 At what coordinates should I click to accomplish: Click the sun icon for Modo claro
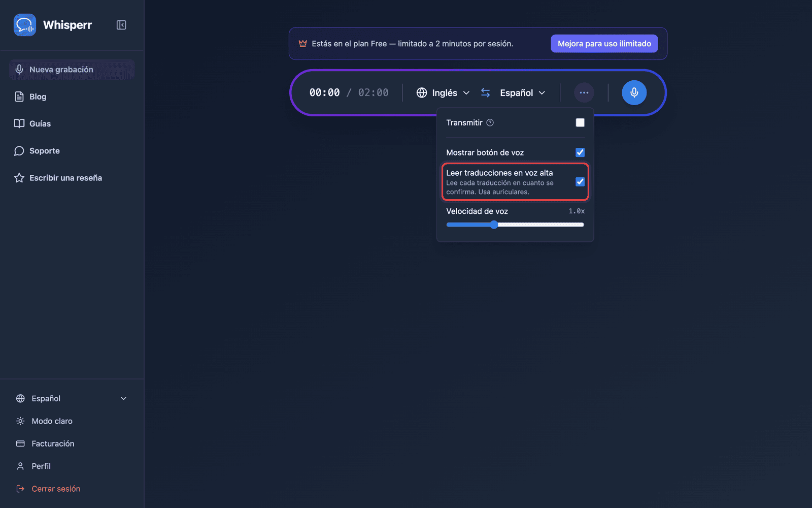[20, 421]
